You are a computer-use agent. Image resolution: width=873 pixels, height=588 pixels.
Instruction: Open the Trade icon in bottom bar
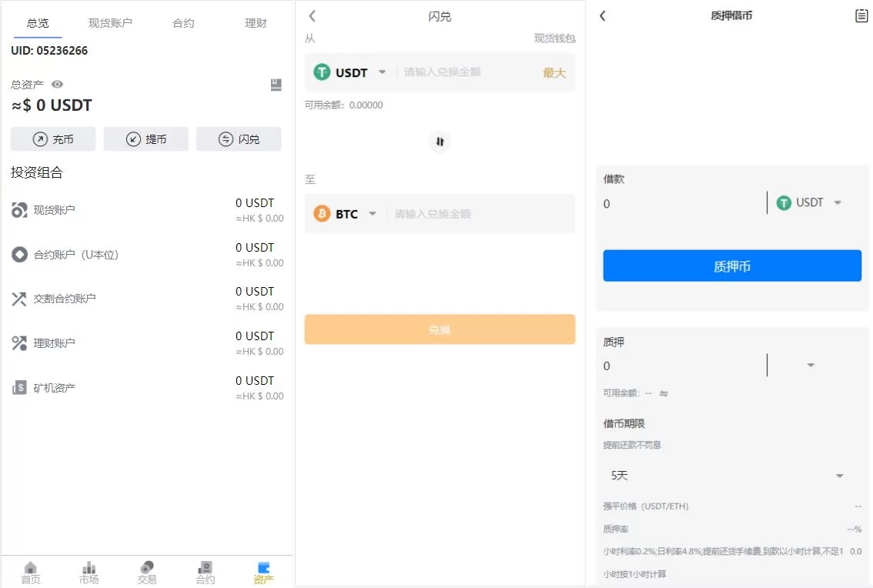[x=146, y=572]
